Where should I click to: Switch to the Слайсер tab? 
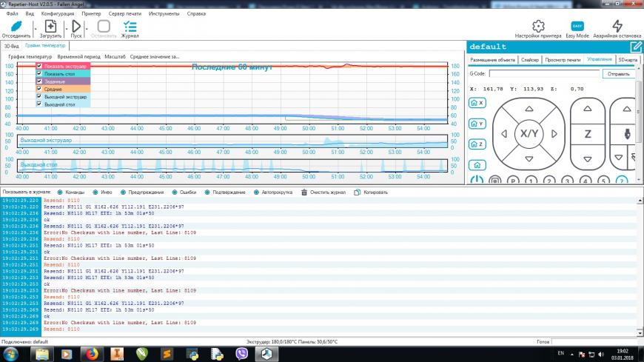click(529, 59)
